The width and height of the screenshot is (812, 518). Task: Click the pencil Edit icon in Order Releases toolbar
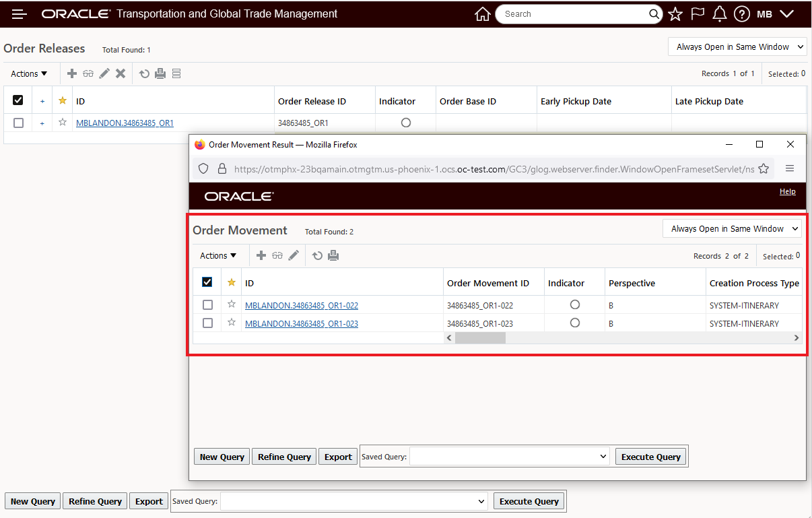(104, 73)
